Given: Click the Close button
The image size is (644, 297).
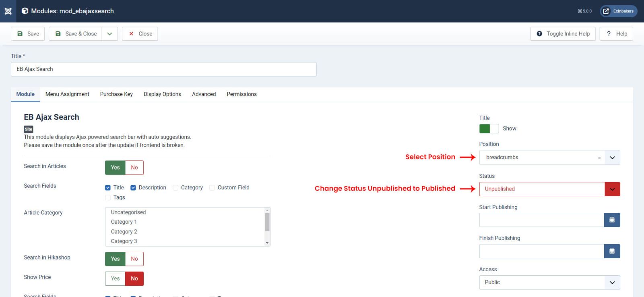Looking at the screenshot, I should (140, 34).
